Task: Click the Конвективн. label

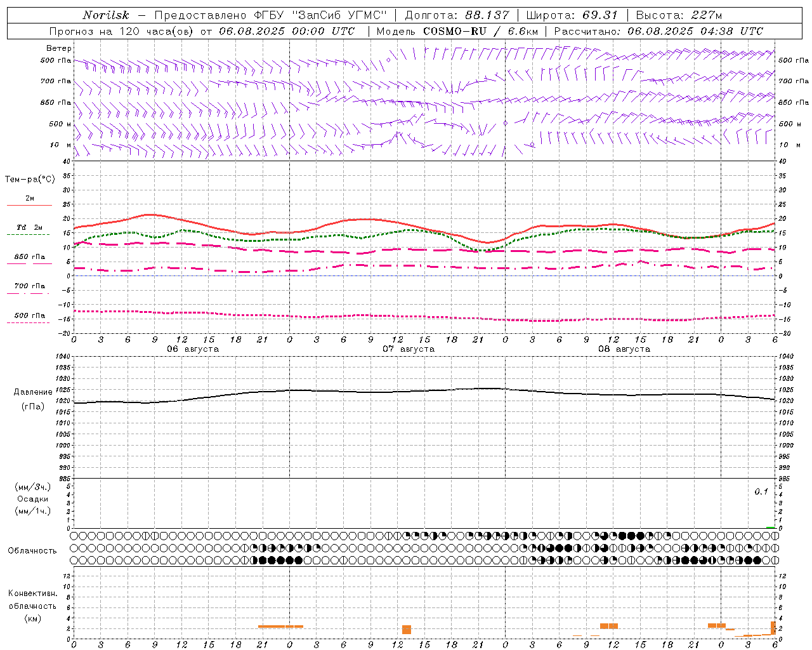Action: pos(32,594)
